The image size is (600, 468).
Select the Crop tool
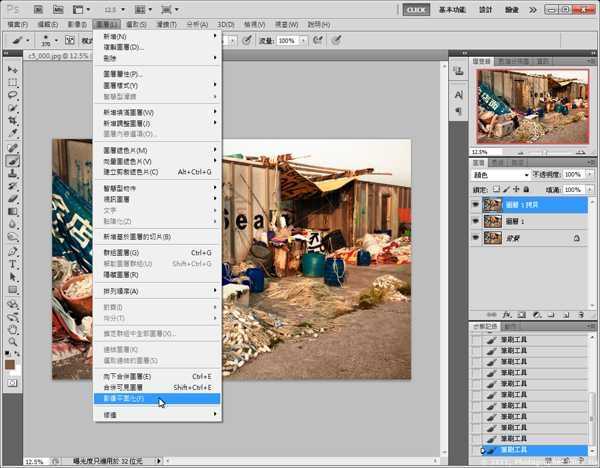tap(13, 121)
